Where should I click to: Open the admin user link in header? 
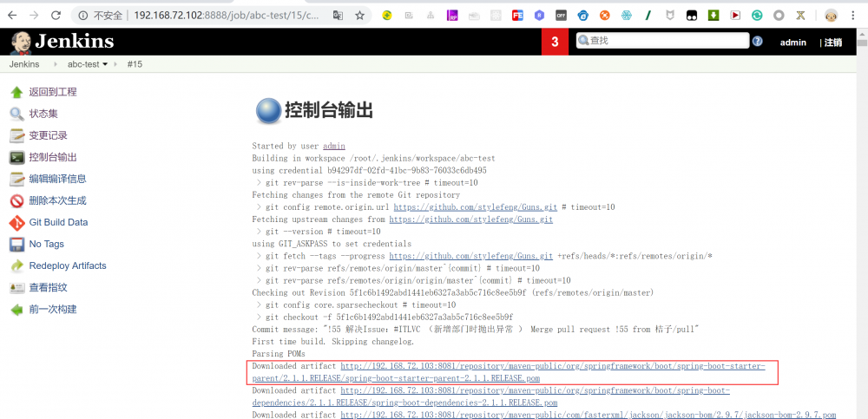pos(792,42)
